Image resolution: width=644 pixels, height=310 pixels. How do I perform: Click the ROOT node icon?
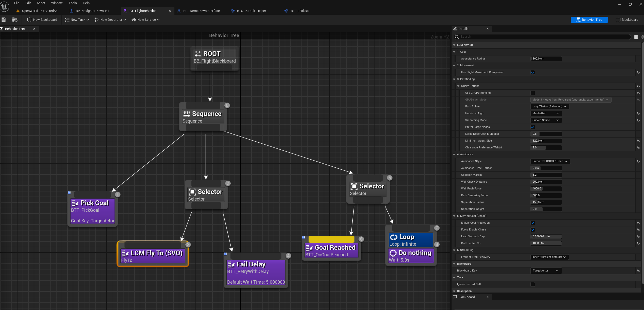click(x=198, y=54)
